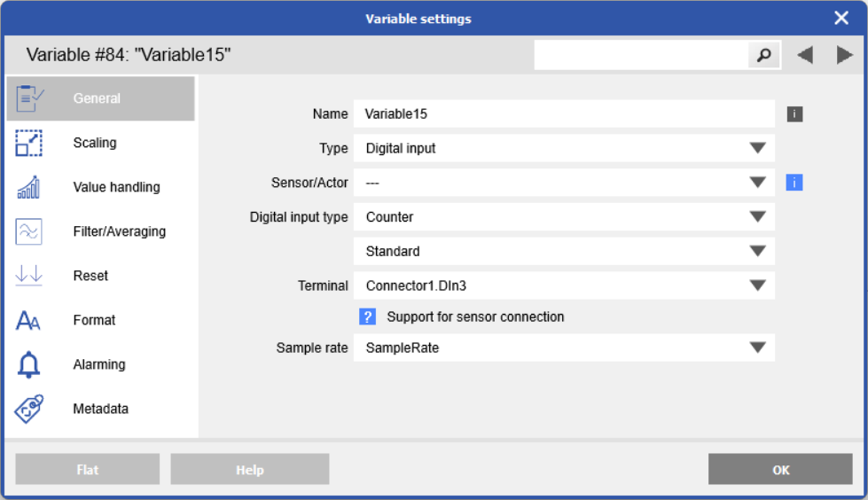This screenshot has width=868, height=500.
Task: Open Reset section via arrows icon
Action: click(29, 276)
